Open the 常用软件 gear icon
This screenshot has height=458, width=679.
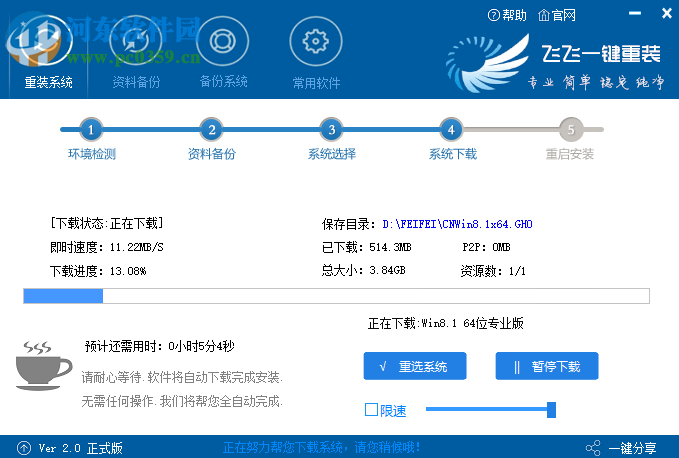click(316, 42)
